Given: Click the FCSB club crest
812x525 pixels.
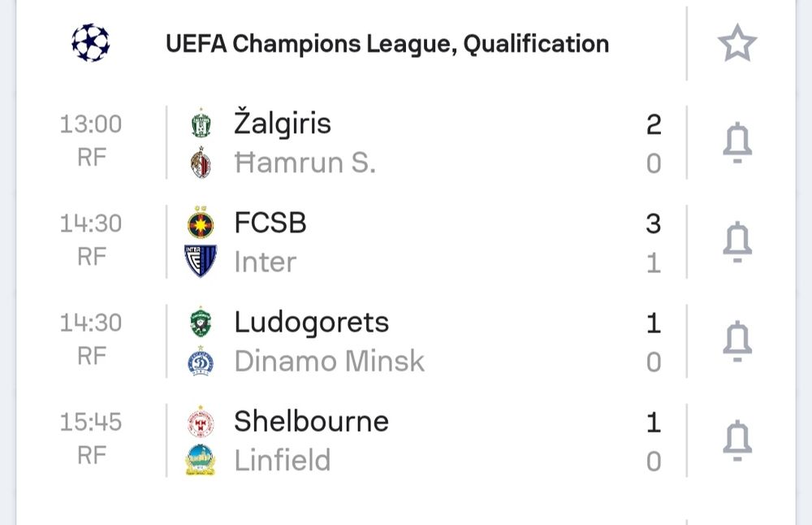Looking at the screenshot, I should pyautogui.click(x=201, y=223).
